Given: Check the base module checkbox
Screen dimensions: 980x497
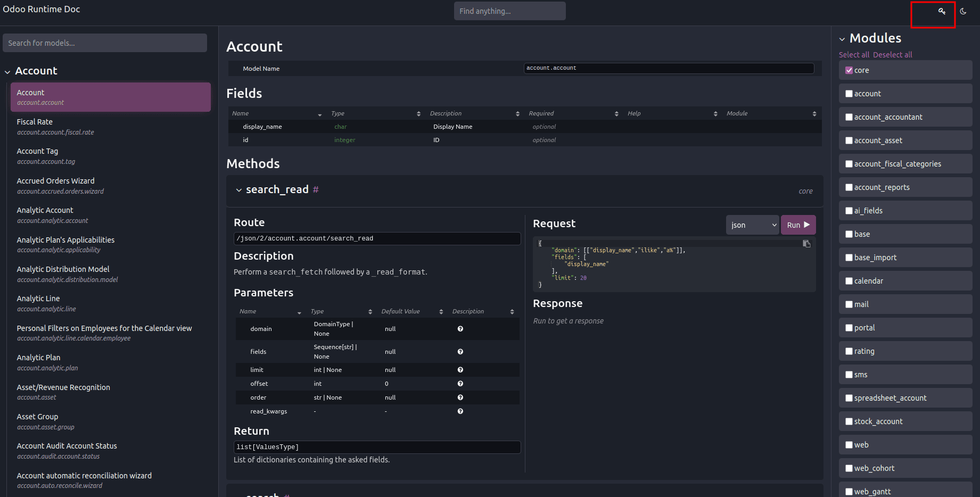Looking at the screenshot, I should coord(849,234).
